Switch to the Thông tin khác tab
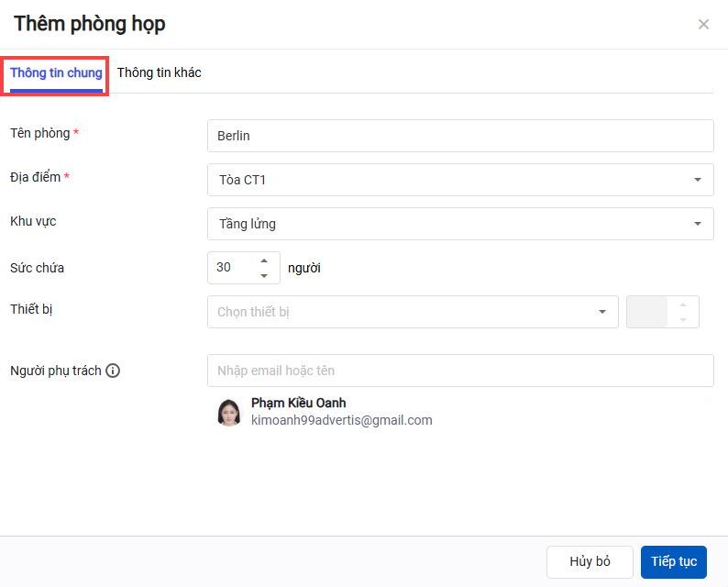 (160, 72)
